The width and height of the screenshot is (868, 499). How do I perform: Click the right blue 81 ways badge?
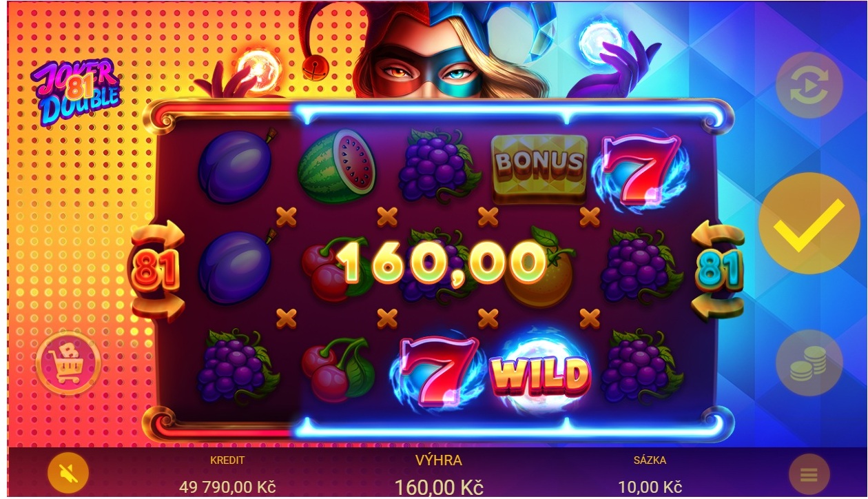click(718, 269)
